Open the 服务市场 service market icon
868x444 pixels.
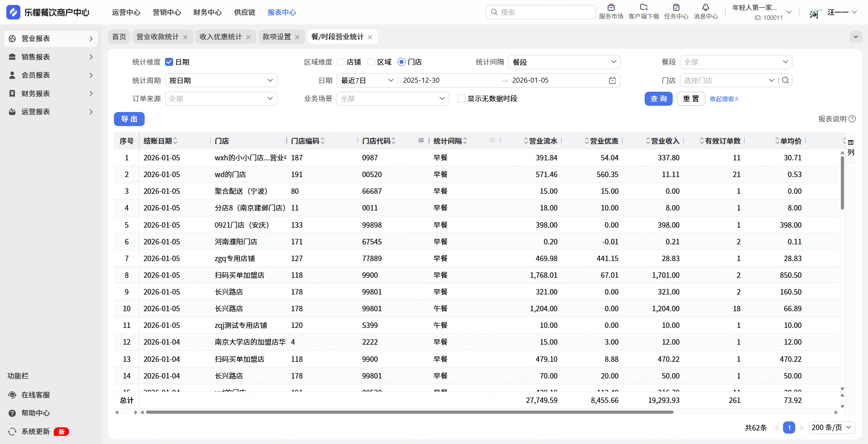tap(611, 8)
